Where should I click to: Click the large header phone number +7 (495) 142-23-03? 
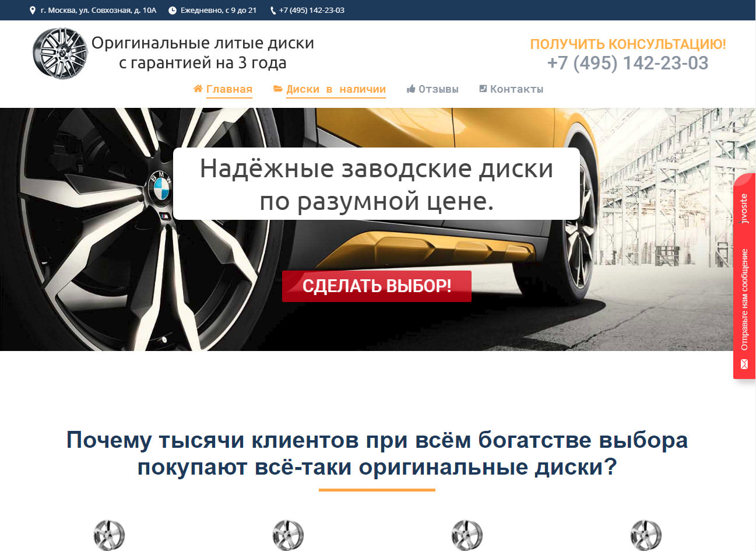click(628, 63)
